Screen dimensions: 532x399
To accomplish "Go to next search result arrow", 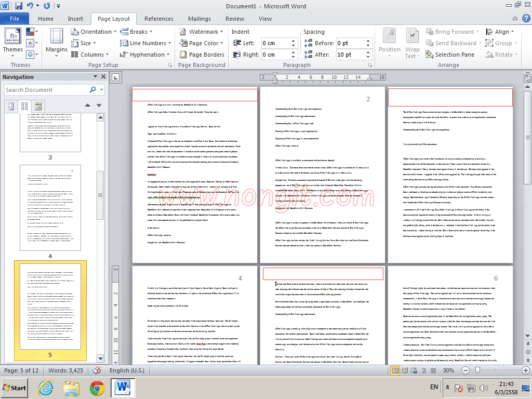I will 99,105.
